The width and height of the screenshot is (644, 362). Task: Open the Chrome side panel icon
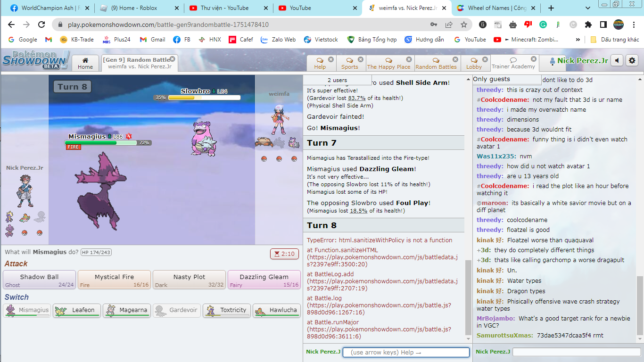pyautogui.click(x=603, y=25)
